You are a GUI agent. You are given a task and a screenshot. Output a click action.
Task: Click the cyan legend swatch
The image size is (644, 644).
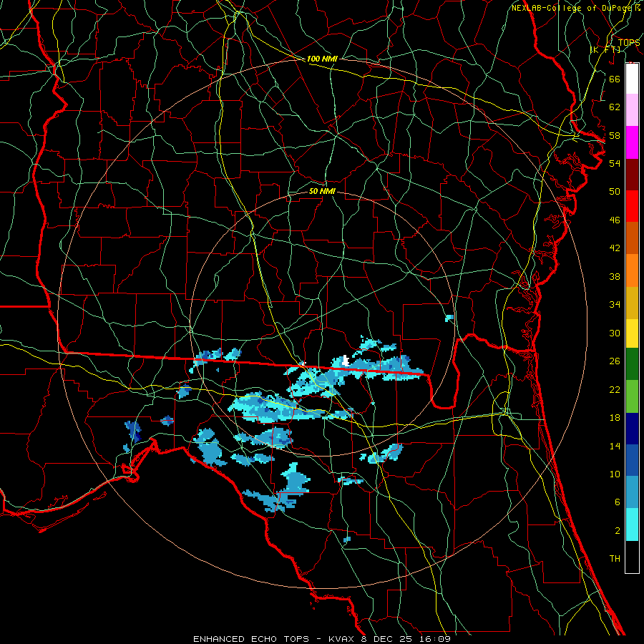pos(632,525)
